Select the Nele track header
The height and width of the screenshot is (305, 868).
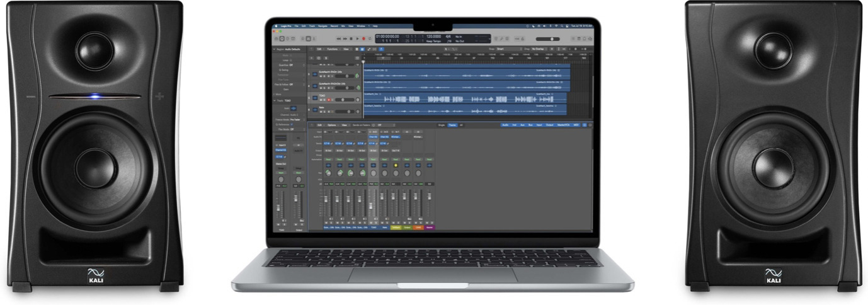coord(334,110)
